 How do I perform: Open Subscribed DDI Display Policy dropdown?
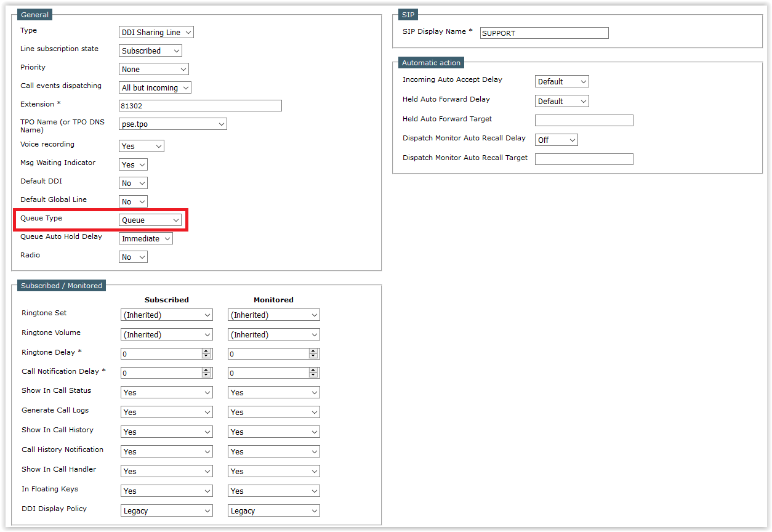[167, 511]
